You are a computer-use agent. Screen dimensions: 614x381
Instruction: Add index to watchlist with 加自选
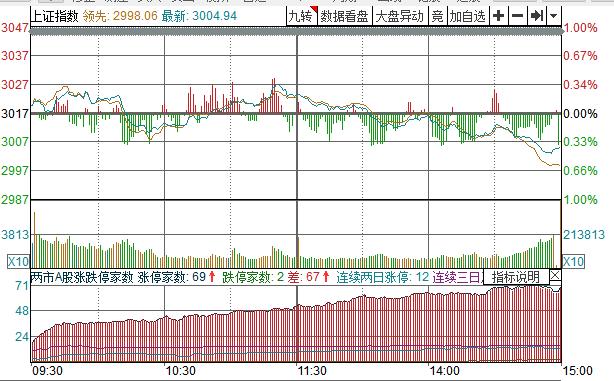468,16
